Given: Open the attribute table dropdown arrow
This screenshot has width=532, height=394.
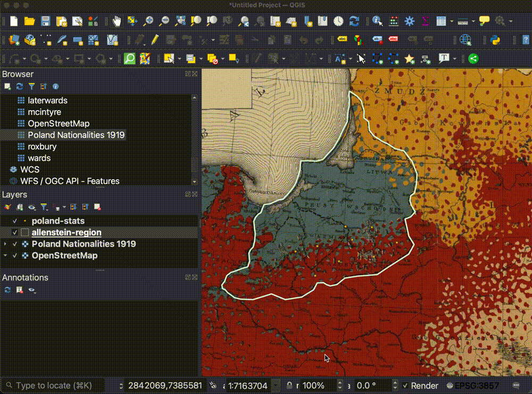Looking at the screenshot, I should [452, 21].
